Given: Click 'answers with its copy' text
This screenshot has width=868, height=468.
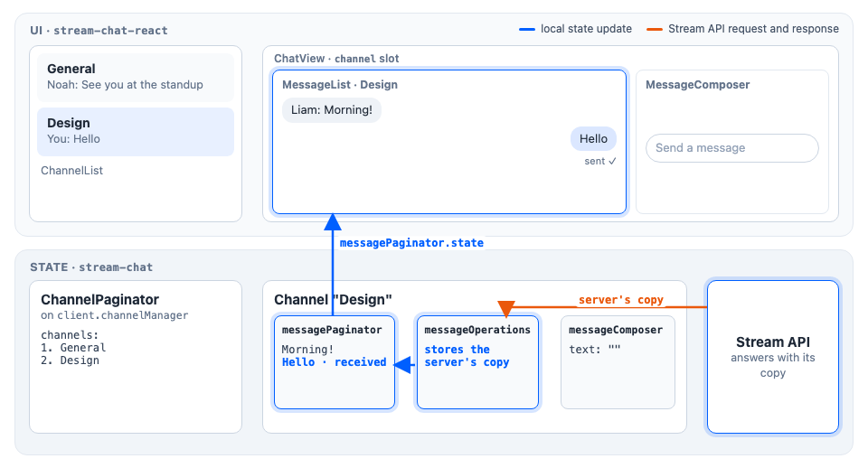Looking at the screenshot, I should point(773,365).
